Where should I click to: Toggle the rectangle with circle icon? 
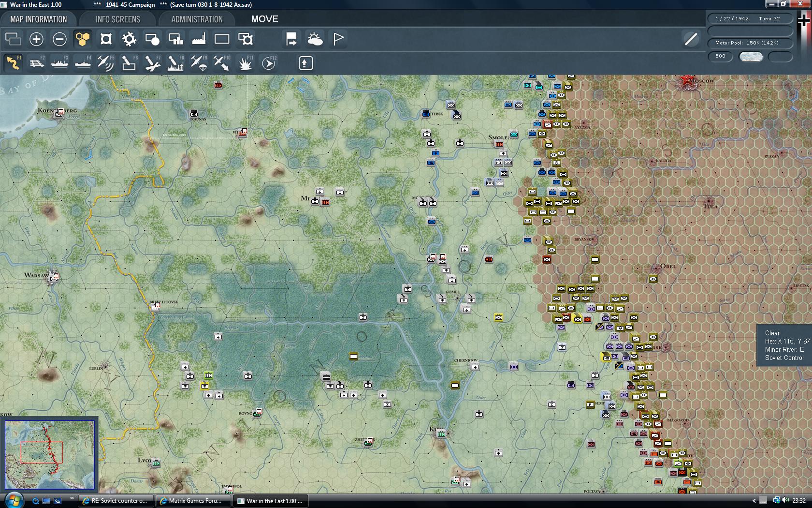pyautogui.click(x=152, y=39)
